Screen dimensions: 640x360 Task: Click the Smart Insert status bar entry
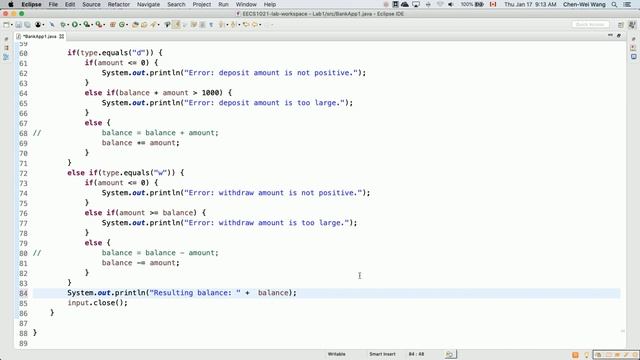click(382, 354)
